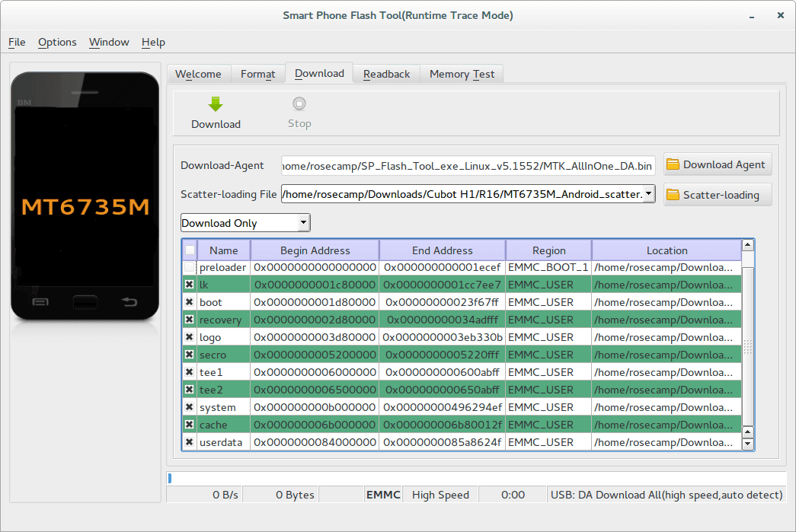Switch to the Format tab
The height and width of the screenshot is (532, 796).
coord(258,74)
